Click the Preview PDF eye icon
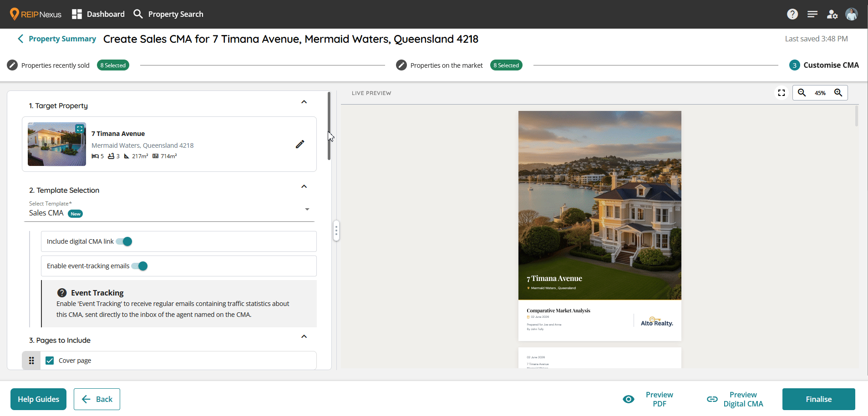The width and height of the screenshot is (868, 416). point(629,399)
